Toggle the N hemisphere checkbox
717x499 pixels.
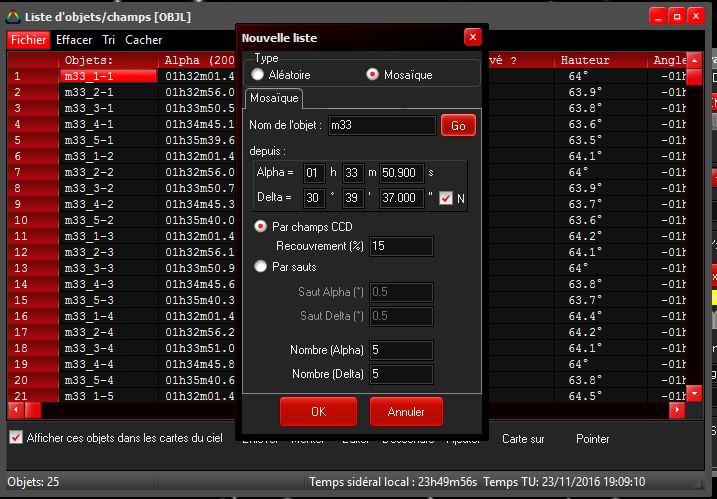[x=446, y=198]
